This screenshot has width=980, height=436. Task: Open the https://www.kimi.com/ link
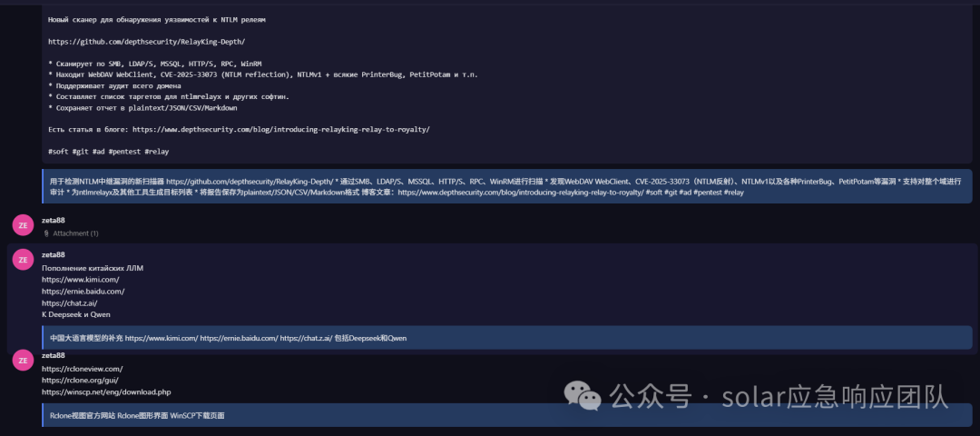coord(81,280)
